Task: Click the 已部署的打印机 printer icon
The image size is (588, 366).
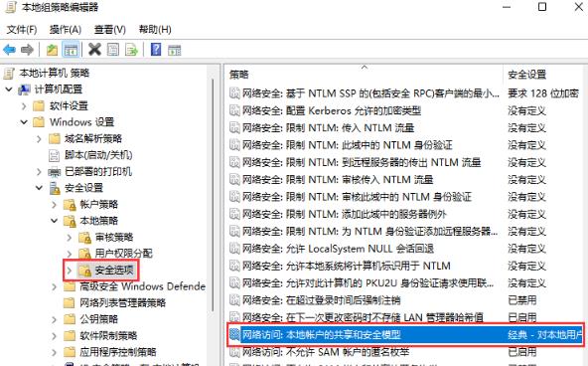Action: click(x=55, y=172)
